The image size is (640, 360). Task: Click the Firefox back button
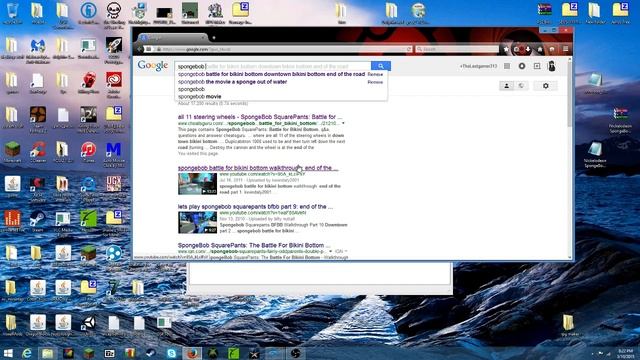tap(140, 49)
